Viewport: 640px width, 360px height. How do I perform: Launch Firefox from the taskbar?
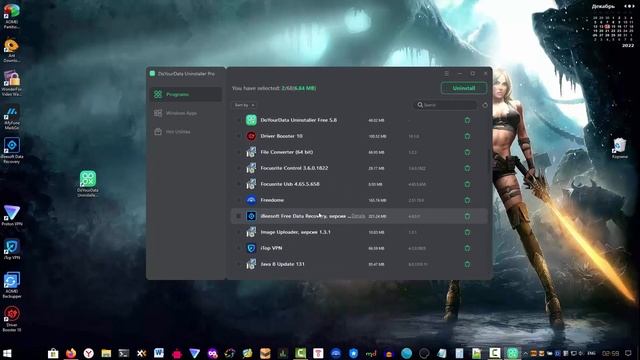coord(71,353)
